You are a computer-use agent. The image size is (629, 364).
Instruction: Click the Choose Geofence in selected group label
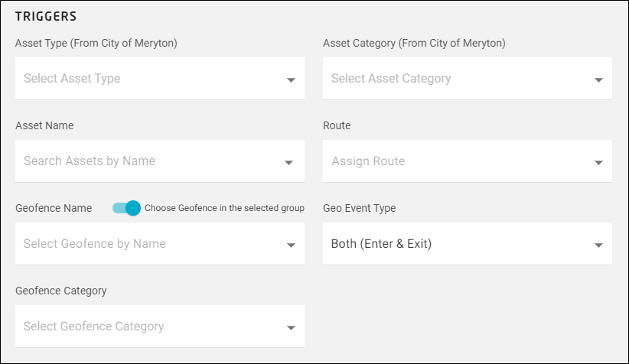(x=224, y=208)
